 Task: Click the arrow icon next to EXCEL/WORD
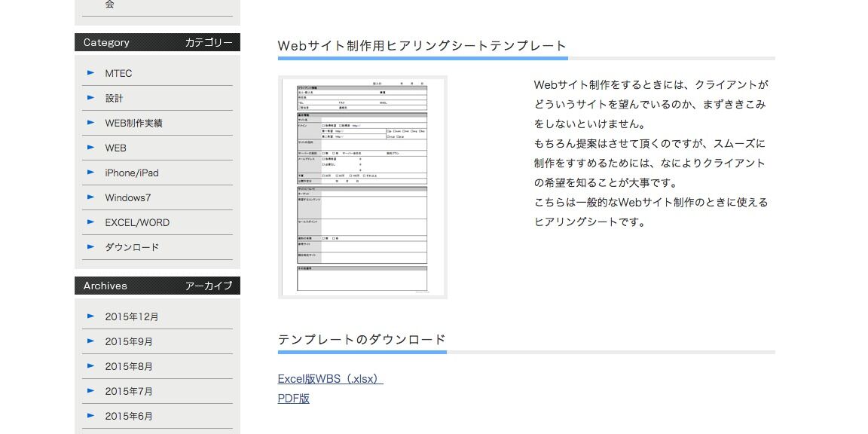pos(91,222)
